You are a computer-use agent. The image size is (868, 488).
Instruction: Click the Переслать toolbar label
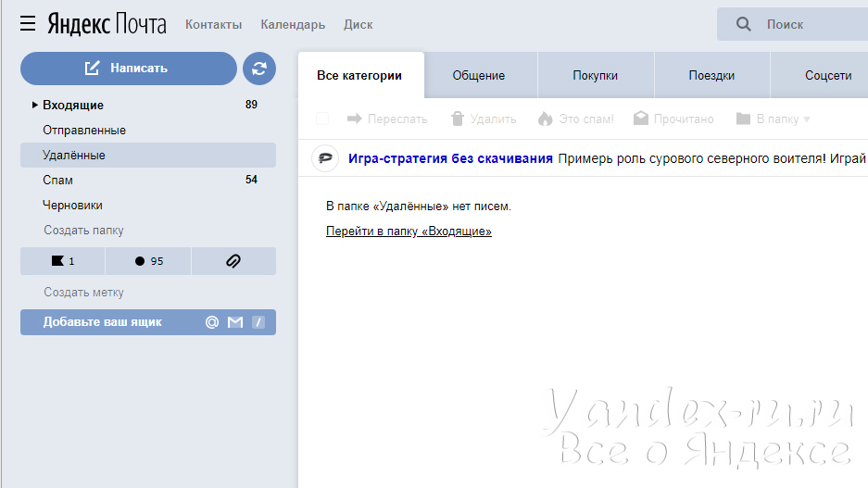coord(397,119)
